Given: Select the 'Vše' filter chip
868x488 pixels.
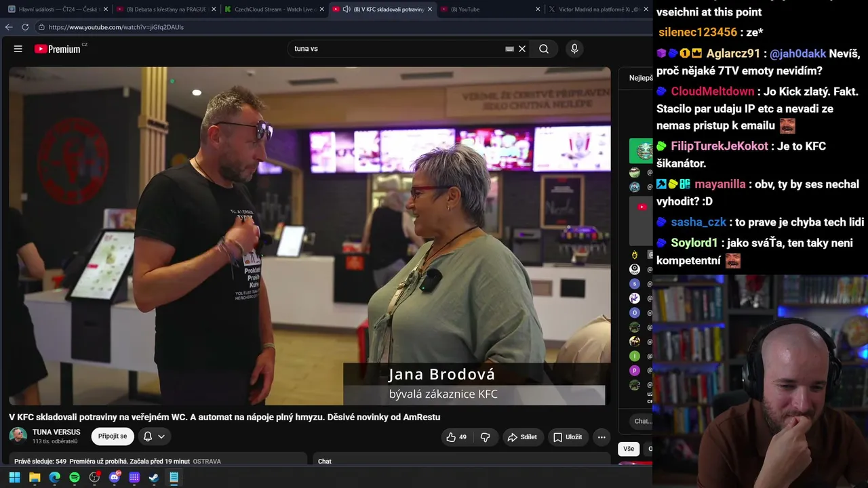Looking at the screenshot, I should coord(629,449).
